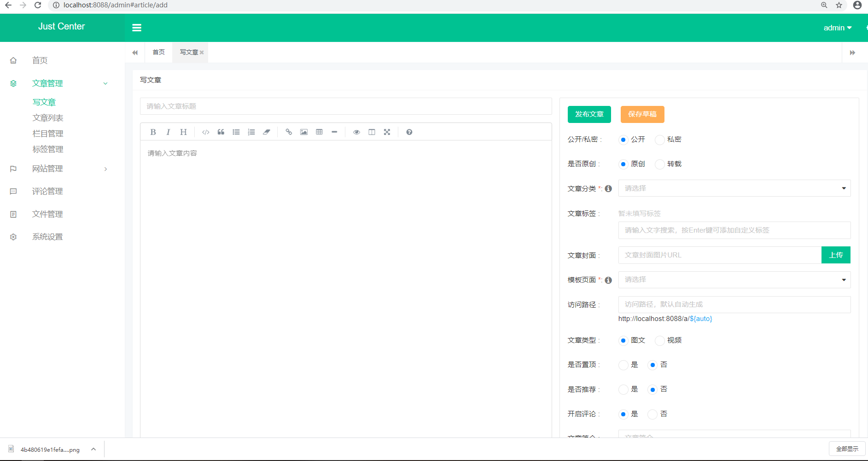This screenshot has height=461, width=868.
Task: Insert a blockquote with the quote icon
Action: tap(221, 132)
